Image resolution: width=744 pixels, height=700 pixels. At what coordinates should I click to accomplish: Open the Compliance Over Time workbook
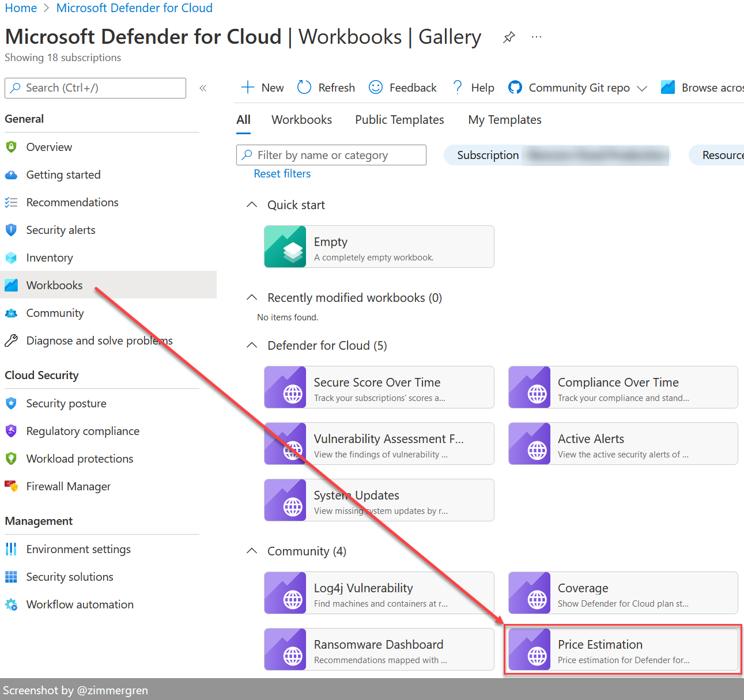coord(623,387)
